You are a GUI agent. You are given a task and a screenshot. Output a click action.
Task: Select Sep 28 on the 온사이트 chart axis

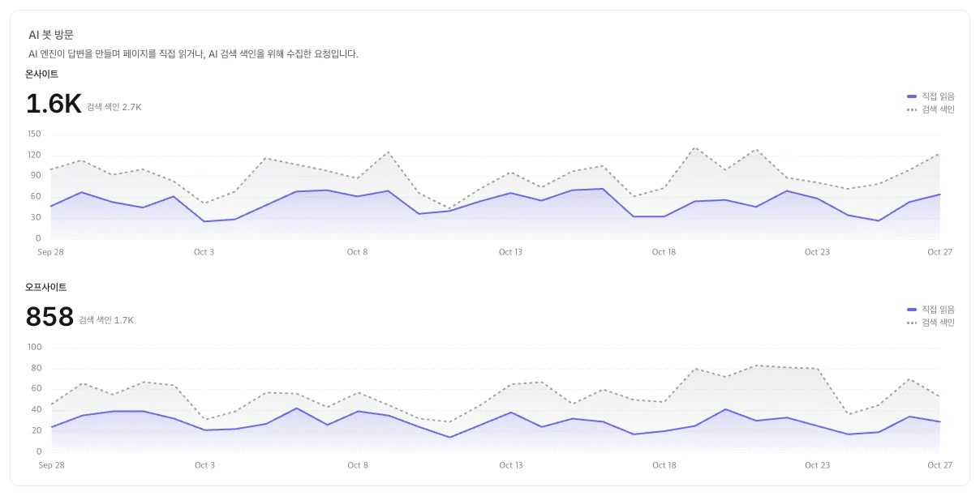click(50, 252)
